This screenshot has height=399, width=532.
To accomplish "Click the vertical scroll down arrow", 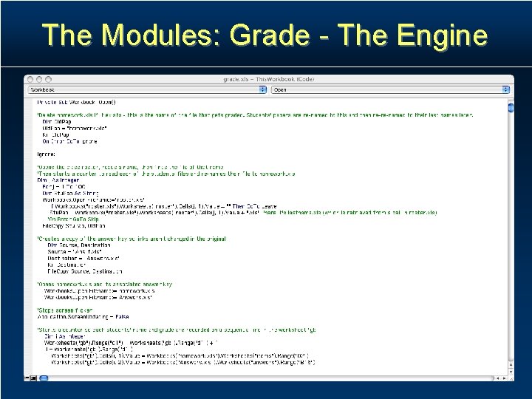I will [511, 372].
